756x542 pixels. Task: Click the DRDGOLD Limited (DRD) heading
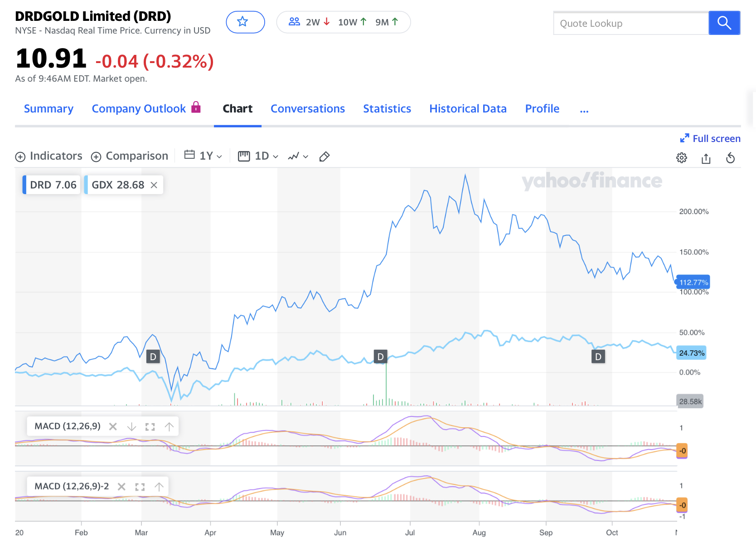93,16
